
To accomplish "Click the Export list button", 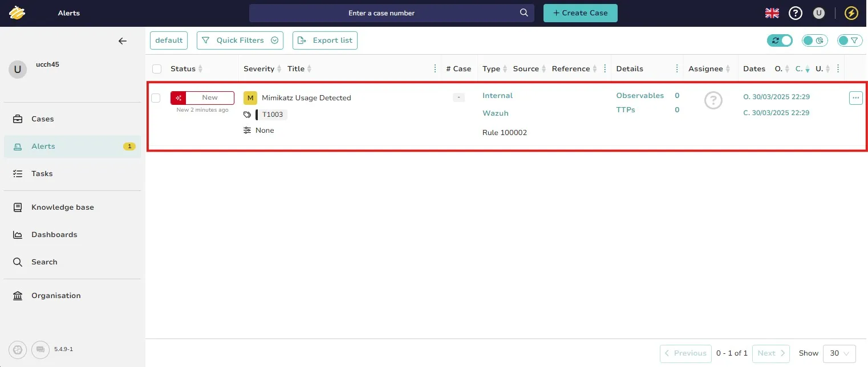I will coord(325,40).
